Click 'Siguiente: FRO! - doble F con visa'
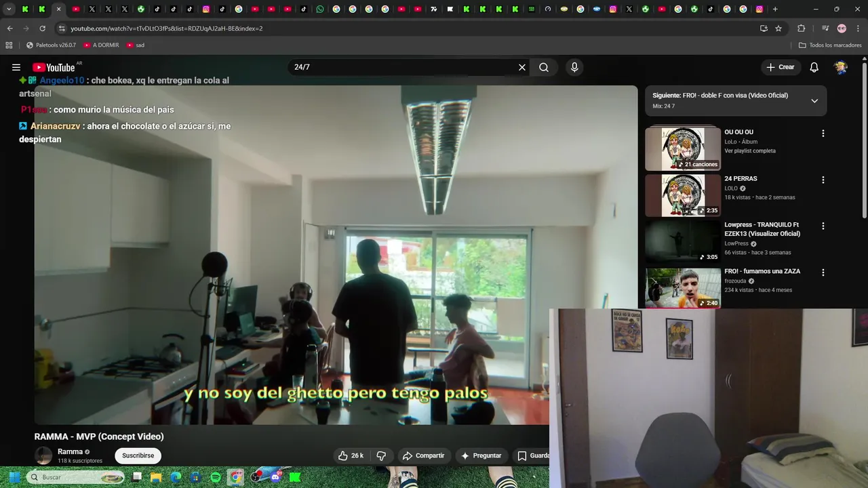The image size is (868, 488). pyautogui.click(x=720, y=96)
